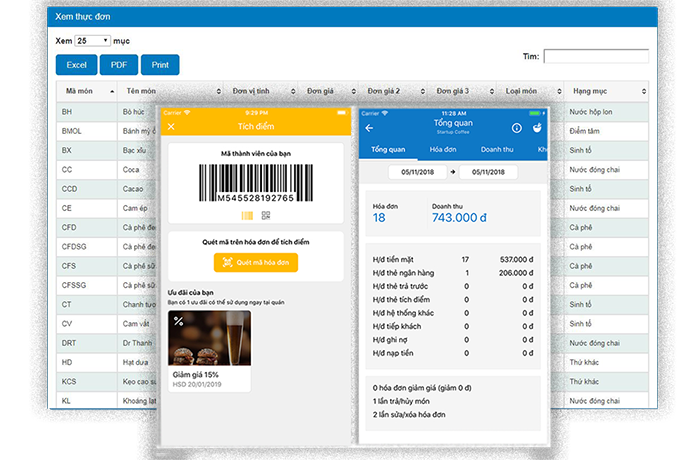The height and width of the screenshot is (460, 700).
Task: Open the entries per page dropdown
Action: pyautogui.click(x=93, y=41)
